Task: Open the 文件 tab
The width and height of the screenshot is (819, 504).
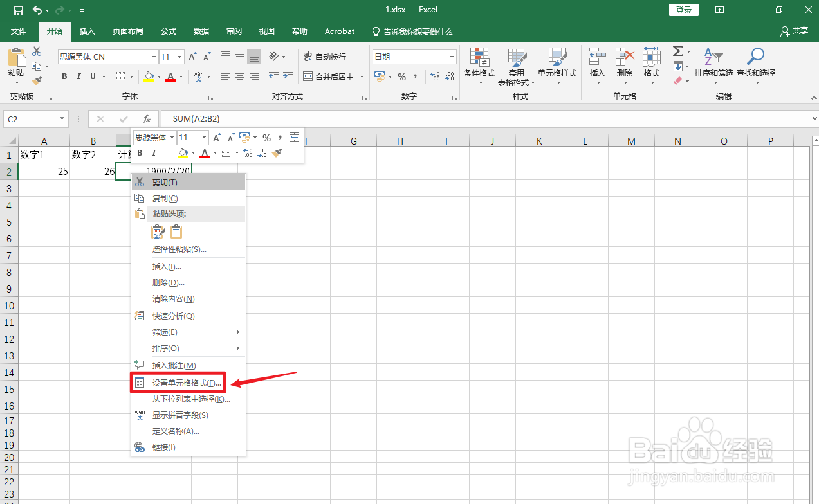Action: 19,31
